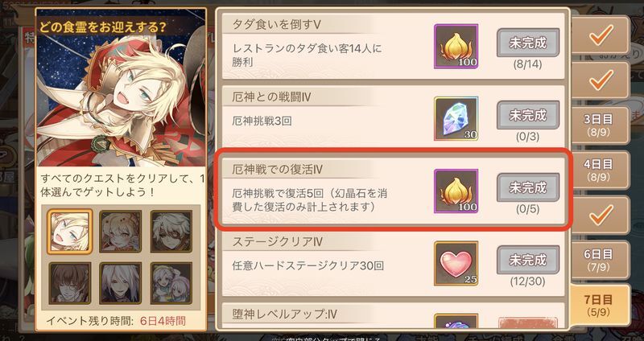
Task: Open the 4日目 (8/9) day tab
Action: 599,170
